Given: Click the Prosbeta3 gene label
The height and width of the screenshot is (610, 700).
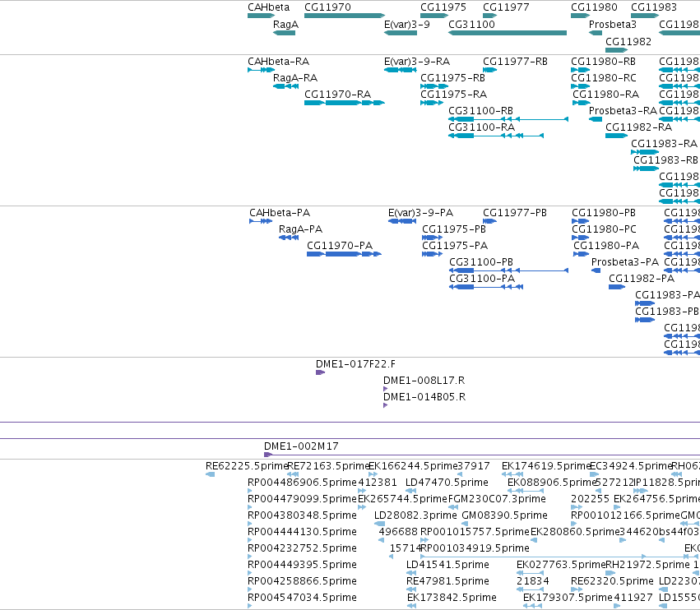Looking at the screenshot, I should (613, 25).
